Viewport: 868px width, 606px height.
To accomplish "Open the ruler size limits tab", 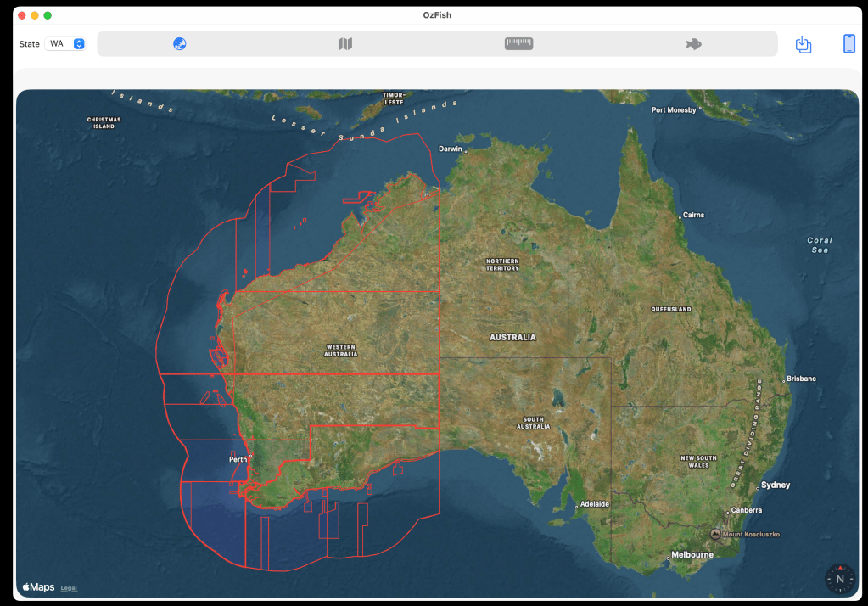I will click(x=518, y=44).
